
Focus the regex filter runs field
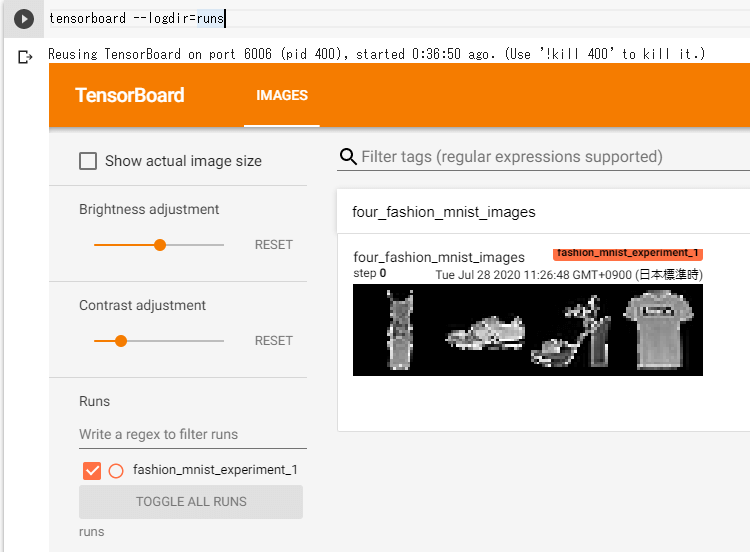193,434
